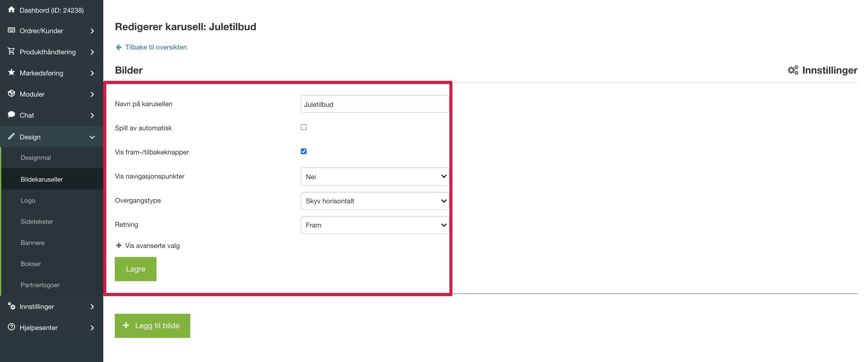Open the Overgangstype dropdown

pyautogui.click(x=375, y=201)
